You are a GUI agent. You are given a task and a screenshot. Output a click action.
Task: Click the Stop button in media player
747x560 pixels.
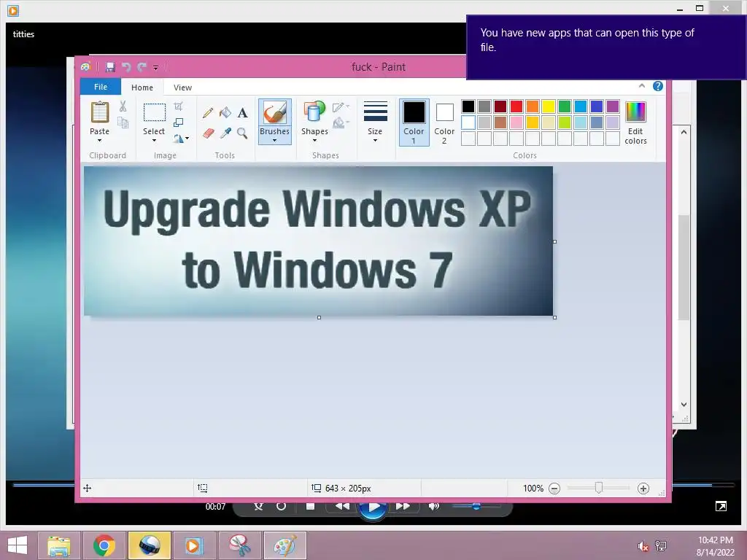coord(310,506)
